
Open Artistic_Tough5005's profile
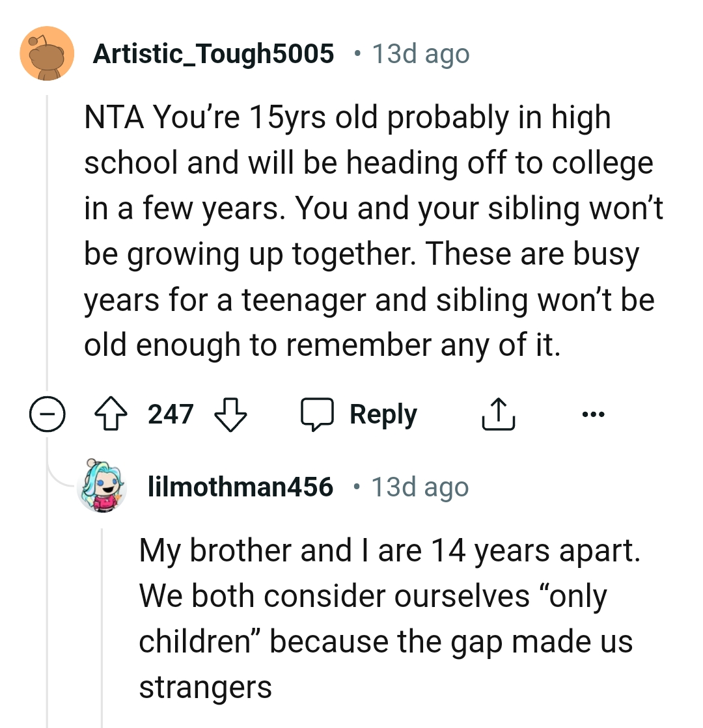(x=214, y=53)
